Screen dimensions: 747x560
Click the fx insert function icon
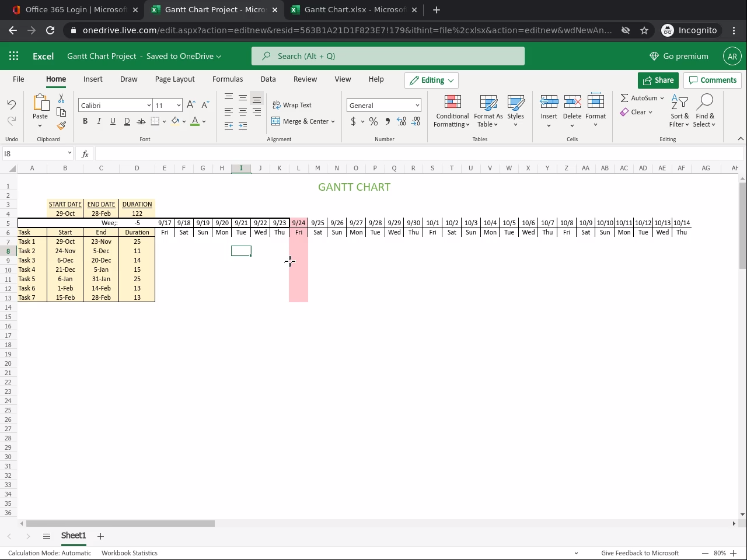tap(85, 153)
